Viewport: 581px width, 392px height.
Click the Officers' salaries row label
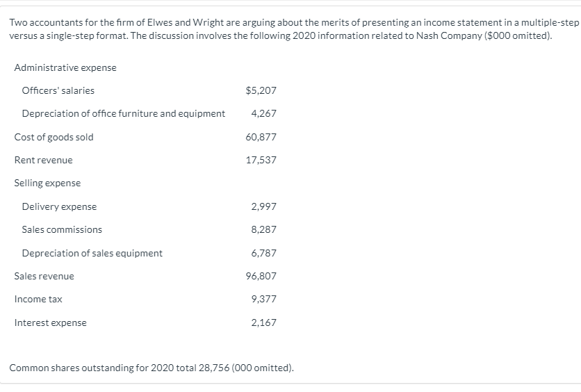[x=58, y=90]
